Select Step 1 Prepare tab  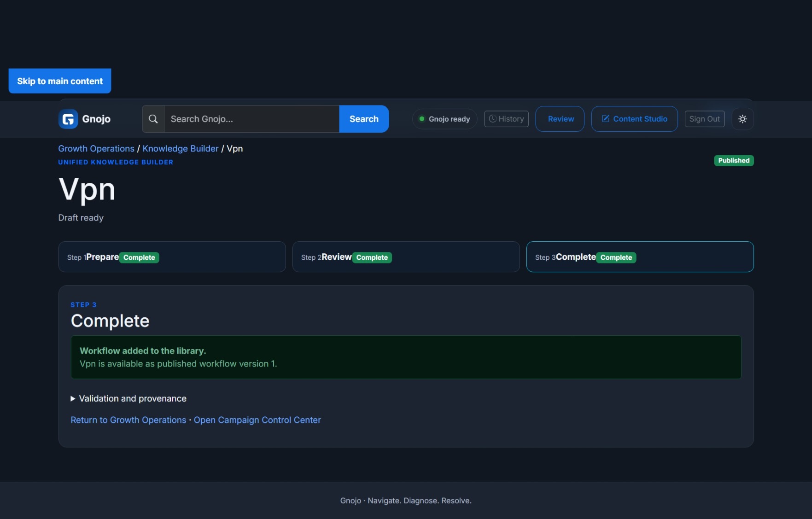click(172, 257)
